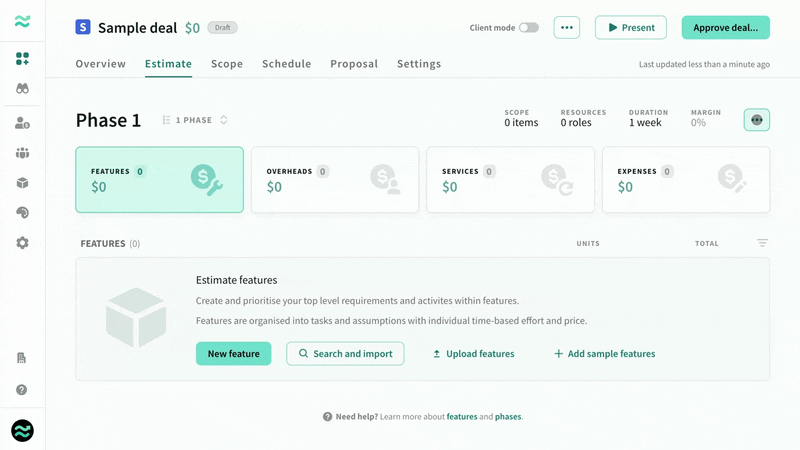Click the Search and import button
This screenshot has width=800, height=450.
pos(345,354)
